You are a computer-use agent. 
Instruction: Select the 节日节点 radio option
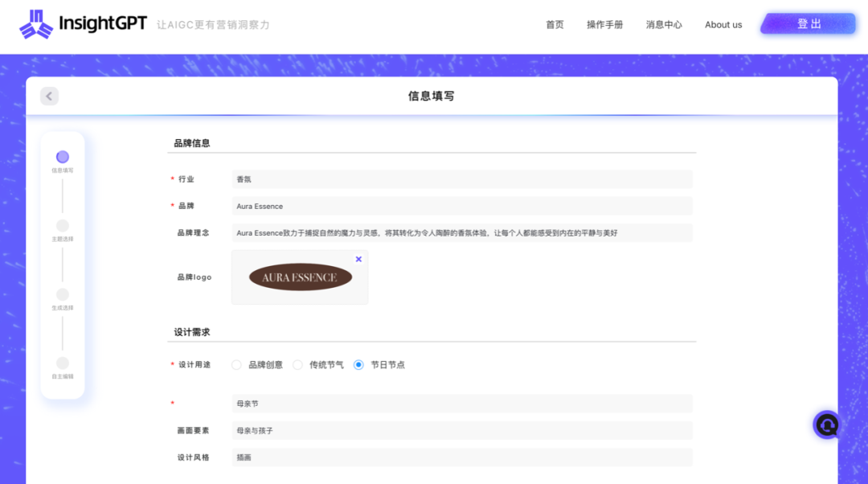(357, 364)
